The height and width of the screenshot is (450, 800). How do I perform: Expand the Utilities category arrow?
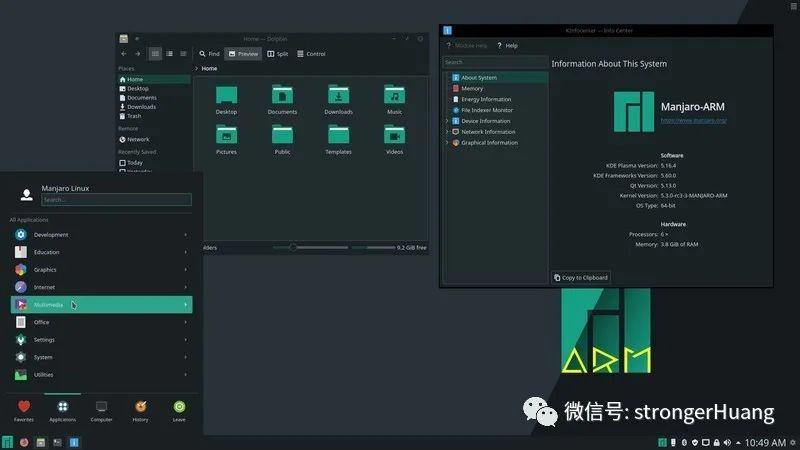pyautogui.click(x=186, y=374)
